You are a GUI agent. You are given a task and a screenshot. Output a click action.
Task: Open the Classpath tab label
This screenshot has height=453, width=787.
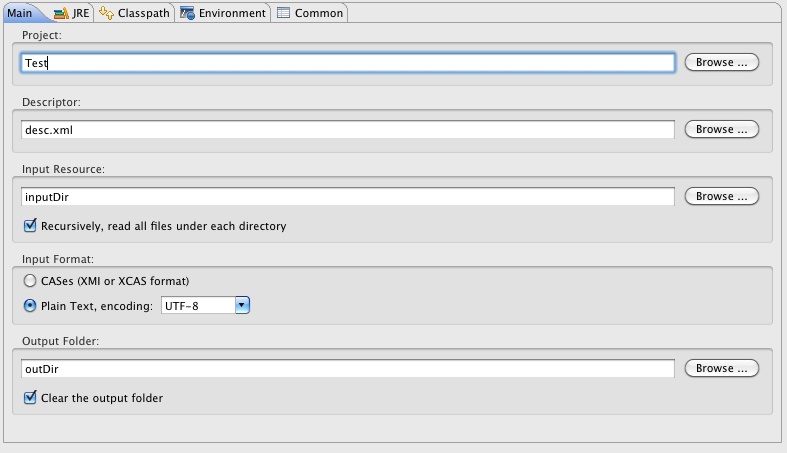[143, 13]
